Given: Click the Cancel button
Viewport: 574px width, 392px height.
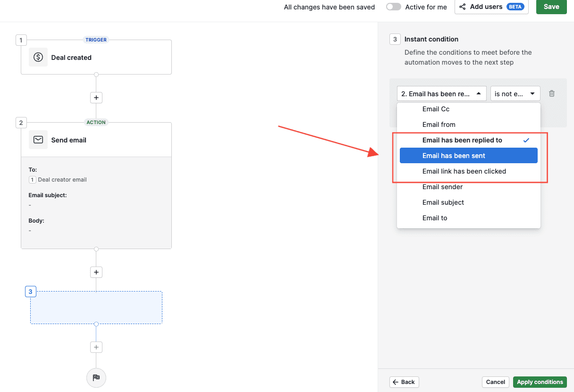Looking at the screenshot, I should click(495, 382).
